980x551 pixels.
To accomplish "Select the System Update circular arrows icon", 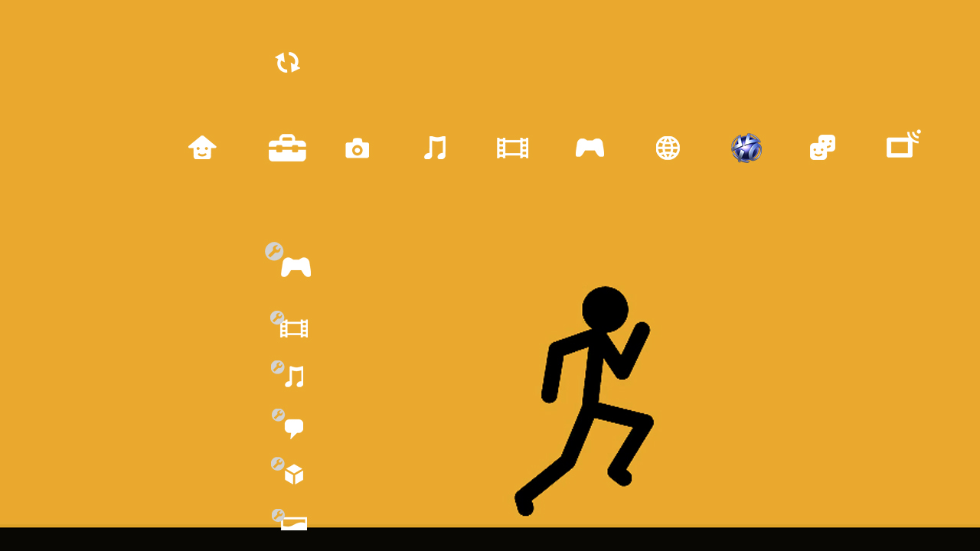I will (288, 62).
